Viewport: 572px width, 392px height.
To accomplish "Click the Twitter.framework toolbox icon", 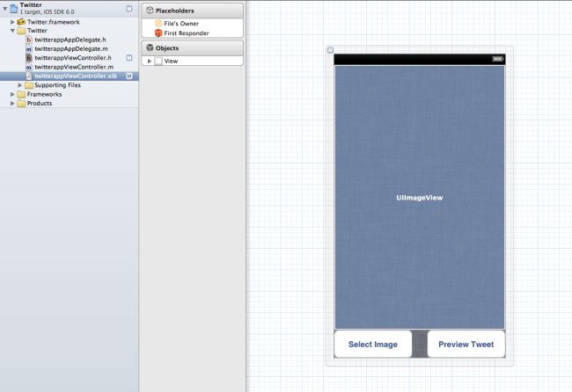I will tap(21, 22).
